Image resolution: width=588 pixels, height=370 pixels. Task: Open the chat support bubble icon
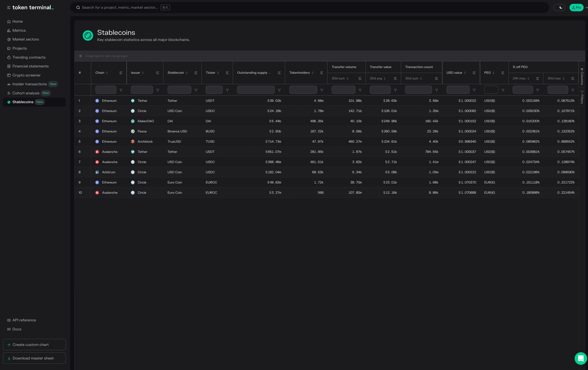tap(581, 358)
